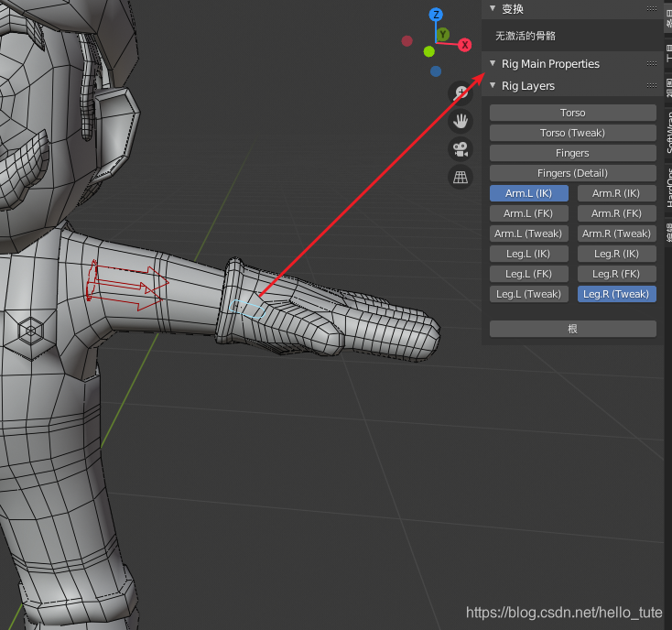Toggle the Fingers rig layer
This screenshot has height=630, width=672.
tap(572, 153)
